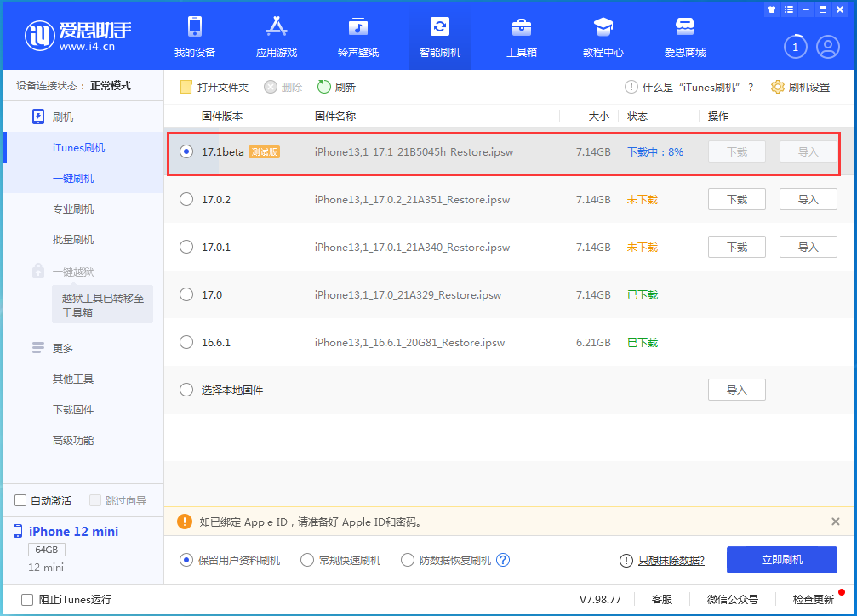
Task: Click the iPhone 12 mini phone icon
Action: coord(18,531)
